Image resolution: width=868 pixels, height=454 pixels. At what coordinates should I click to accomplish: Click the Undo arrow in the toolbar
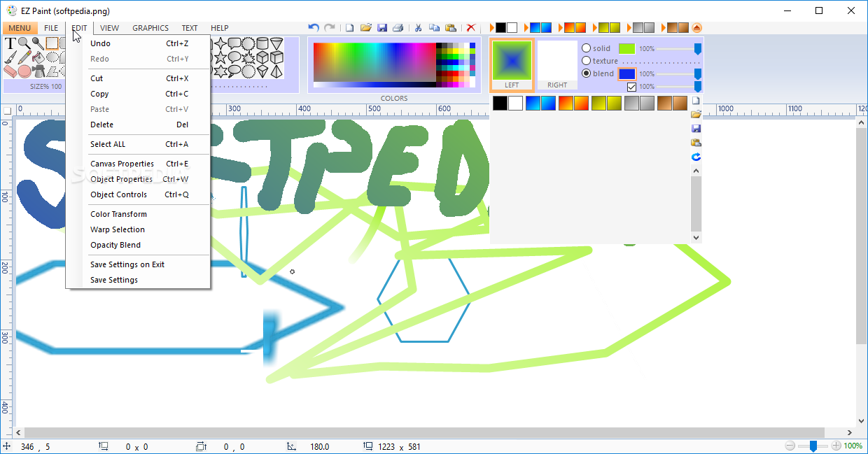point(314,28)
